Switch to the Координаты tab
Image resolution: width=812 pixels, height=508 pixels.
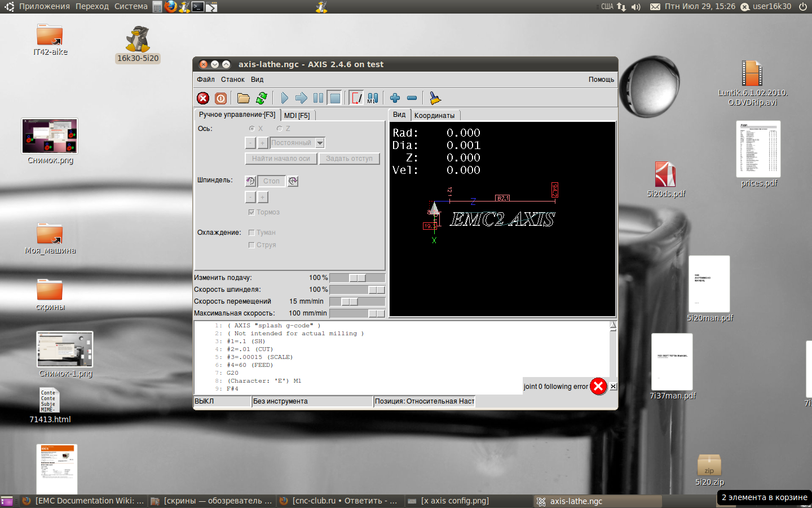pos(435,115)
